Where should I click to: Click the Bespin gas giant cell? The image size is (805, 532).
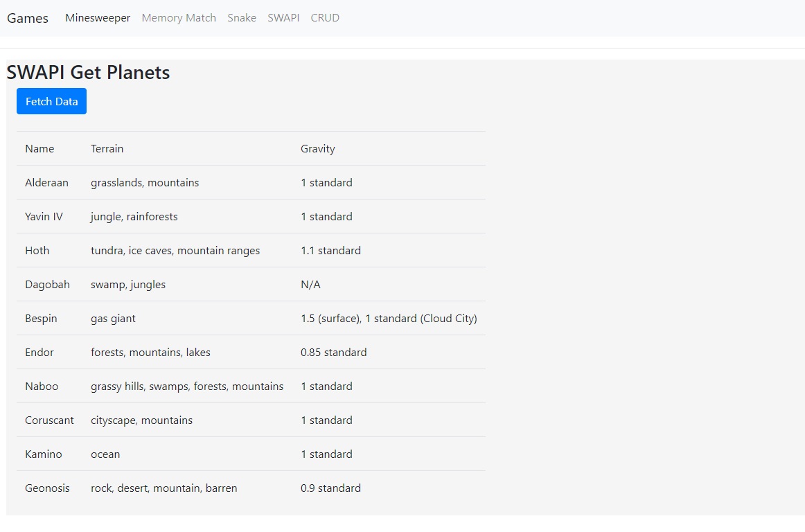(113, 318)
